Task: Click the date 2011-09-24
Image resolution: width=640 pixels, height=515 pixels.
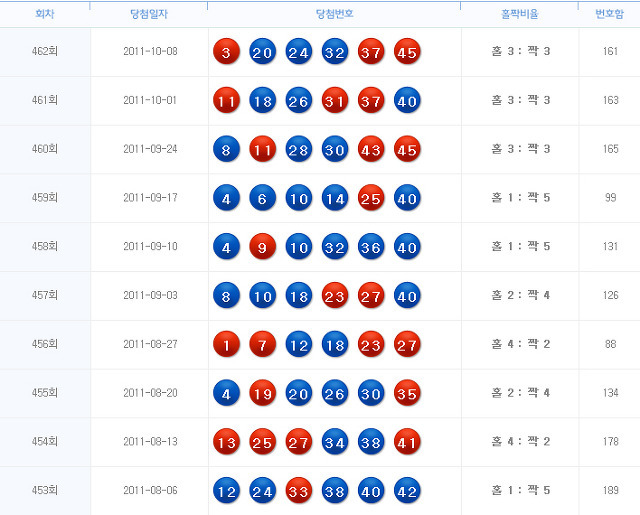Action: tap(150, 149)
